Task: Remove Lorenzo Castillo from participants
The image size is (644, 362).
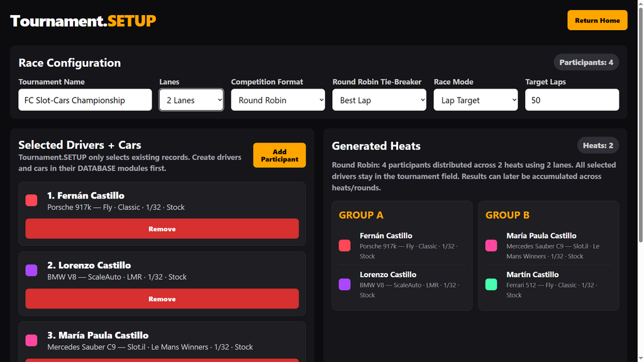Action: (162, 299)
